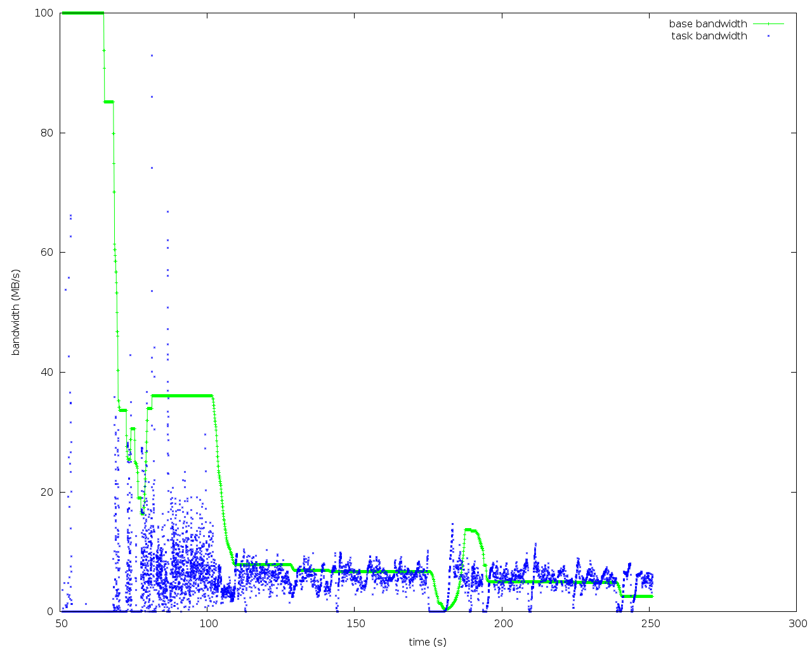Click the 'base bandwidth' legend label
The height and width of the screenshot is (650, 812).
coord(708,24)
